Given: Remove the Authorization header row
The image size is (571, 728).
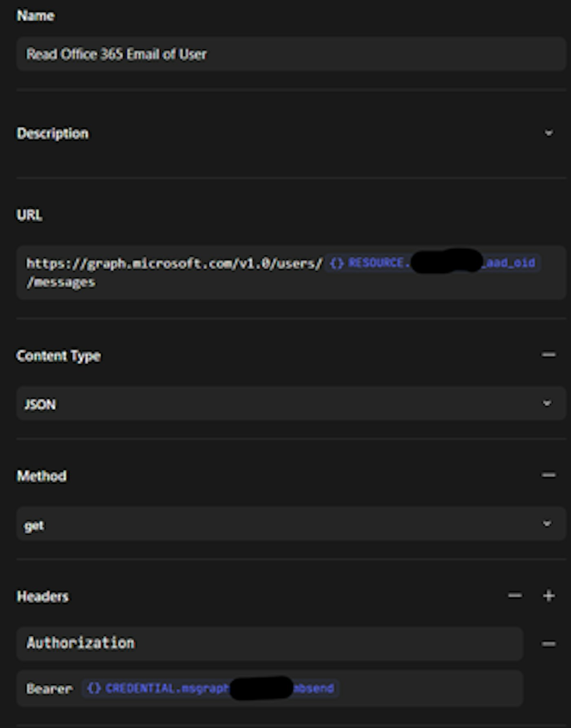Looking at the screenshot, I should (549, 644).
